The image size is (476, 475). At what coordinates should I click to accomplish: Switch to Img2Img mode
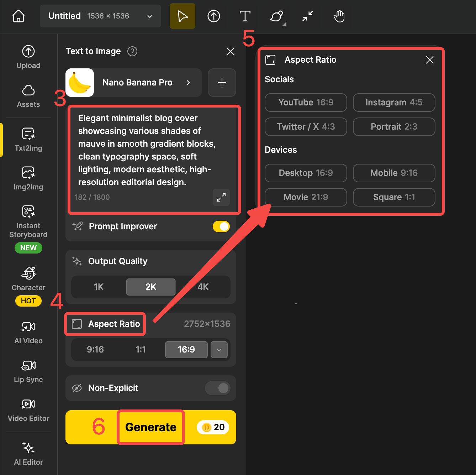pyautogui.click(x=28, y=177)
